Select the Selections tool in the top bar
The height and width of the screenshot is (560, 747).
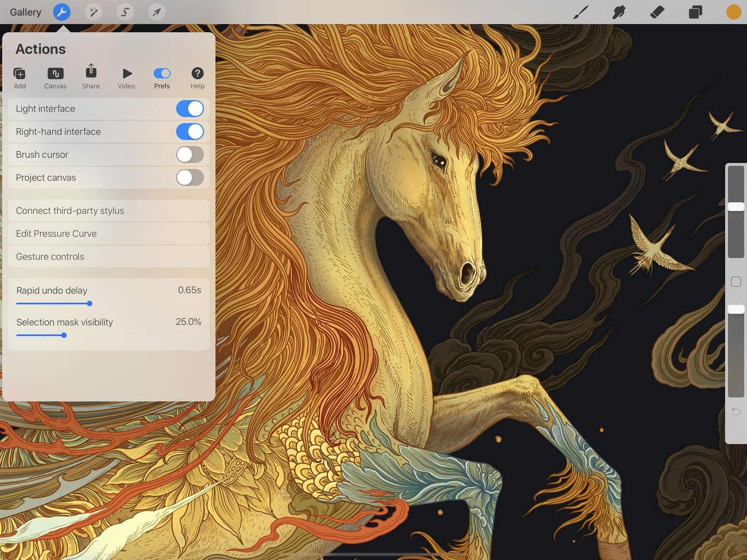point(125,11)
